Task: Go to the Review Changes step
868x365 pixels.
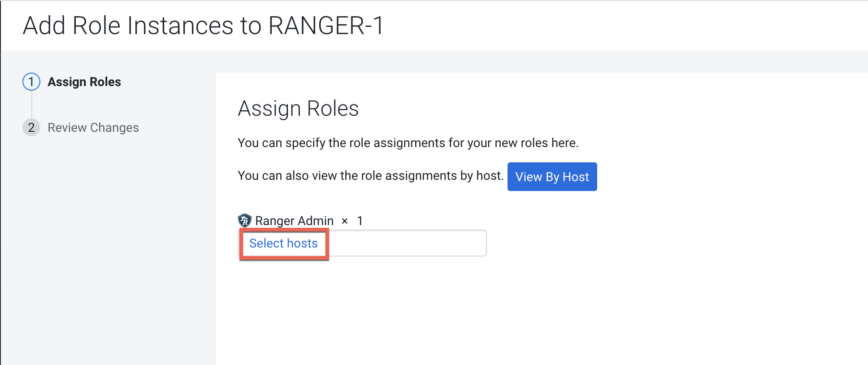Action: (93, 128)
